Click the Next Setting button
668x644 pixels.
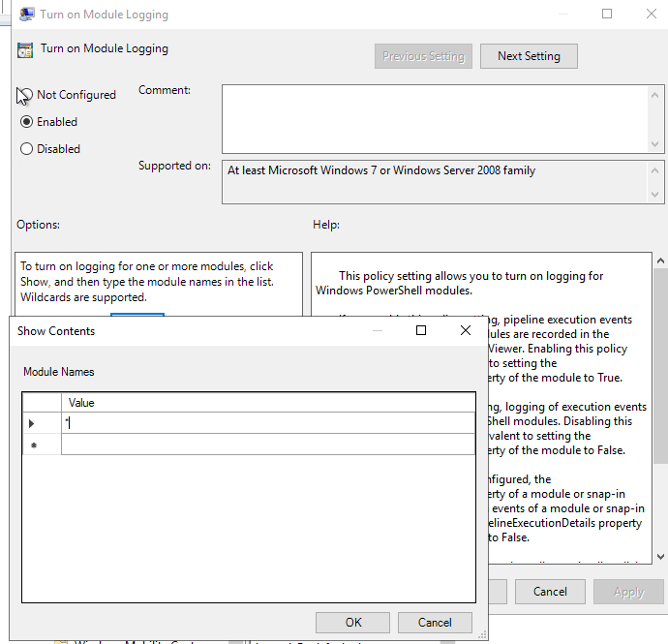coord(529,56)
